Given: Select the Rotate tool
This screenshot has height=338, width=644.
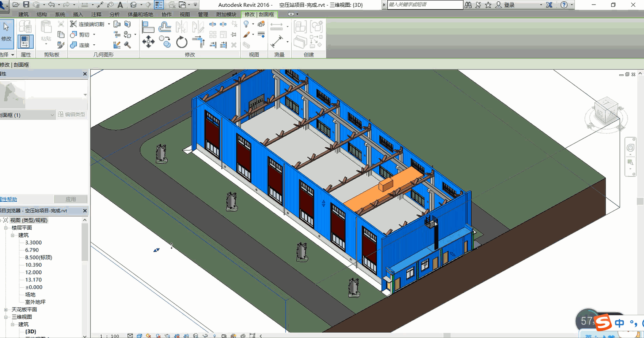Looking at the screenshot, I should tap(182, 42).
